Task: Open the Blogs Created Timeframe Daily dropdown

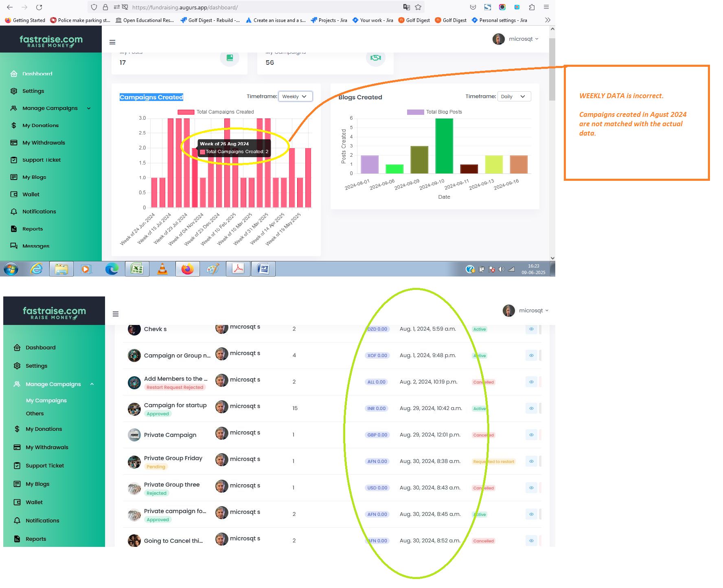Action: pyautogui.click(x=514, y=97)
